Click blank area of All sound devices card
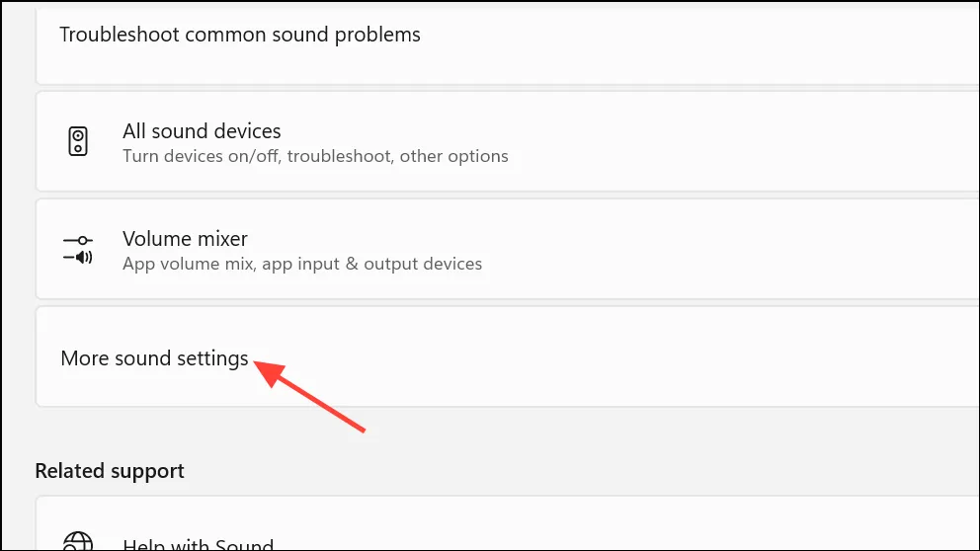This screenshot has height=551, width=980. coord(719,141)
